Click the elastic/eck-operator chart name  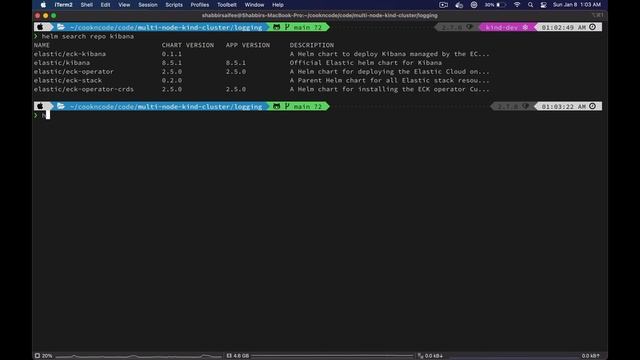[74, 71]
